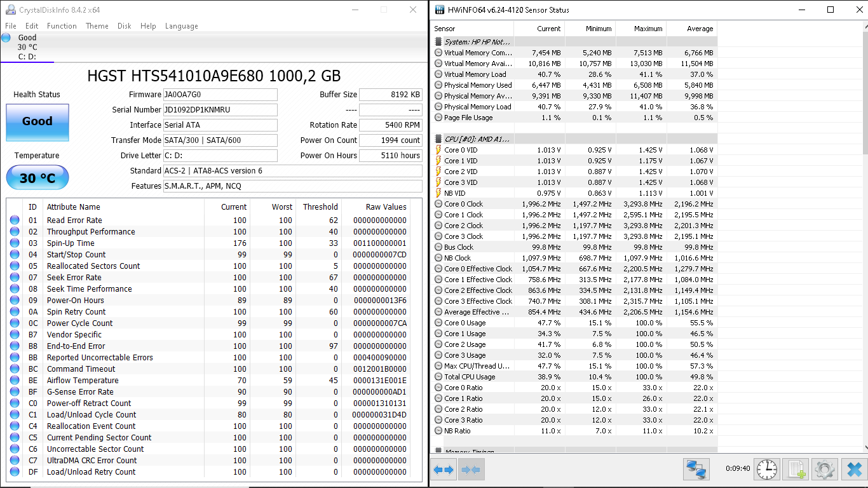Open HWiNFO sensor settings gear icon

tap(825, 470)
